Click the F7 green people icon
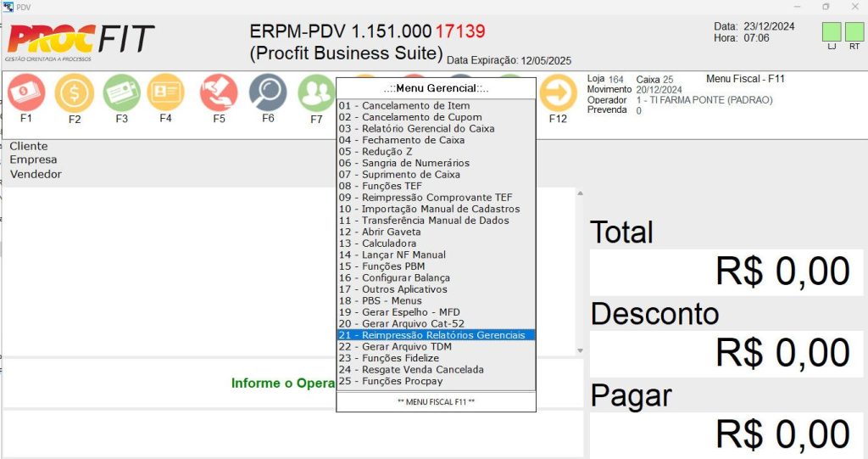This screenshot has width=868, height=459. click(x=316, y=93)
